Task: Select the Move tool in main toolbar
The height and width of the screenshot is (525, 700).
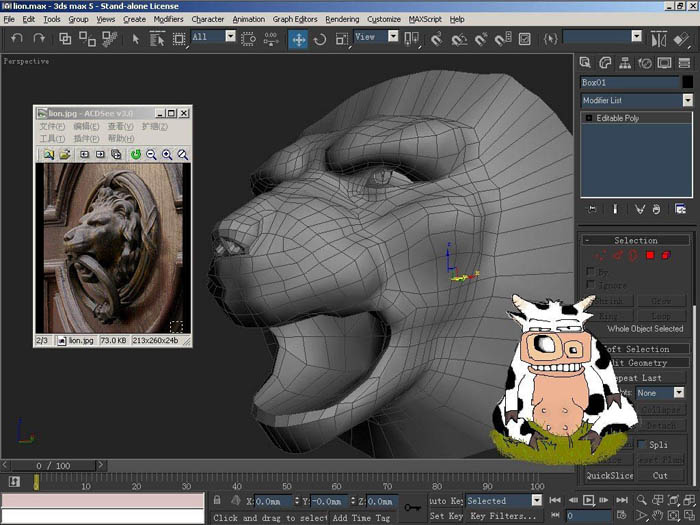Action: [298, 39]
